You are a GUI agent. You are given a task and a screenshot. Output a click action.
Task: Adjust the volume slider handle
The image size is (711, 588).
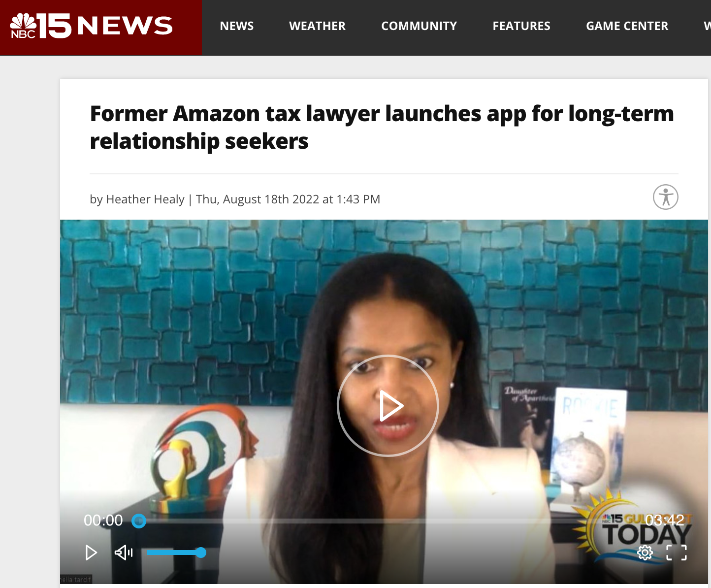pos(200,553)
